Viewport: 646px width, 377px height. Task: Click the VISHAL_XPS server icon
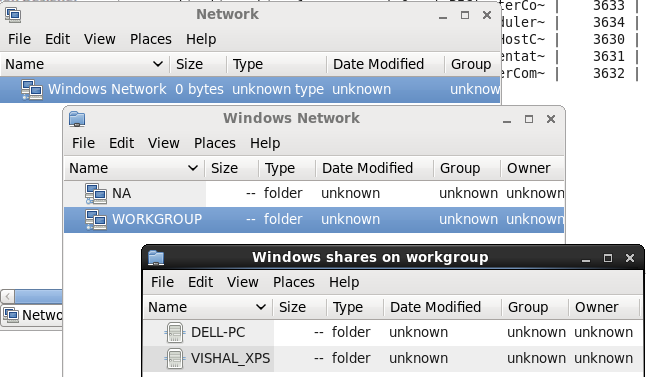pos(175,359)
